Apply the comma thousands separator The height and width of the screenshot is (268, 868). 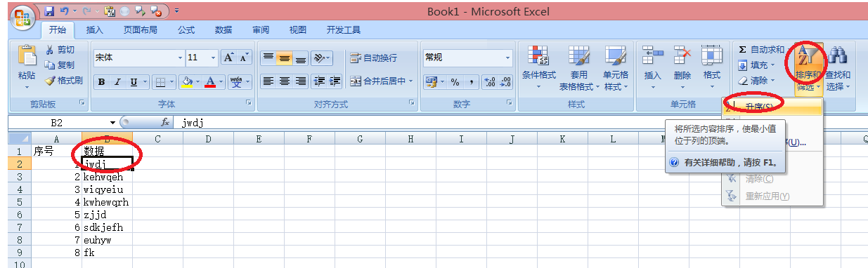click(471, 82)
